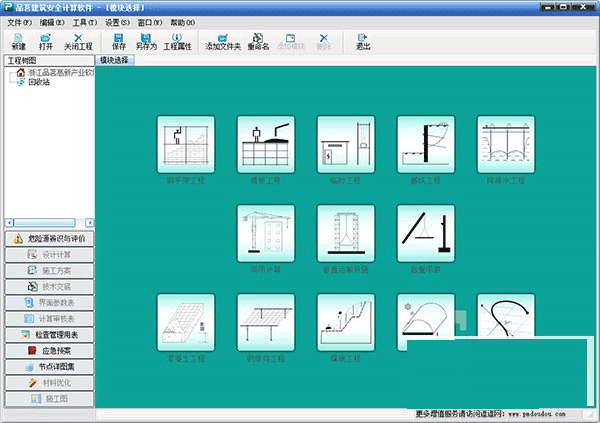
Task: Open the 基坑工程 foundation pit module
Action: point(426,146)
